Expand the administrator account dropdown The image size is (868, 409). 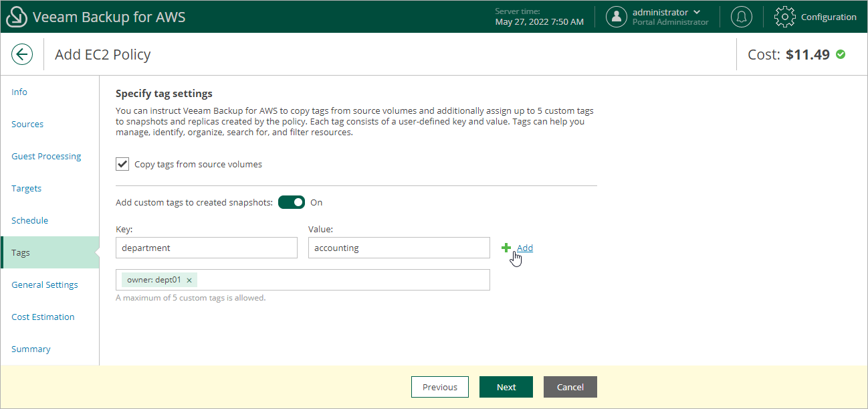coord(697,12)
